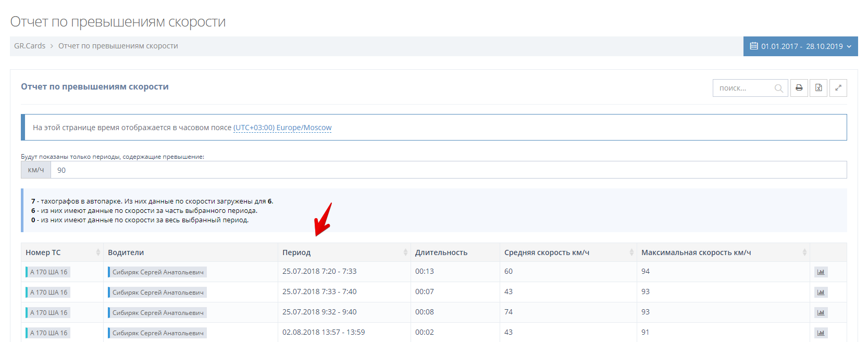The image size is (868, 342).
Task: Expand the report panel to fullscreen
Action: click(x=838, y=88)
